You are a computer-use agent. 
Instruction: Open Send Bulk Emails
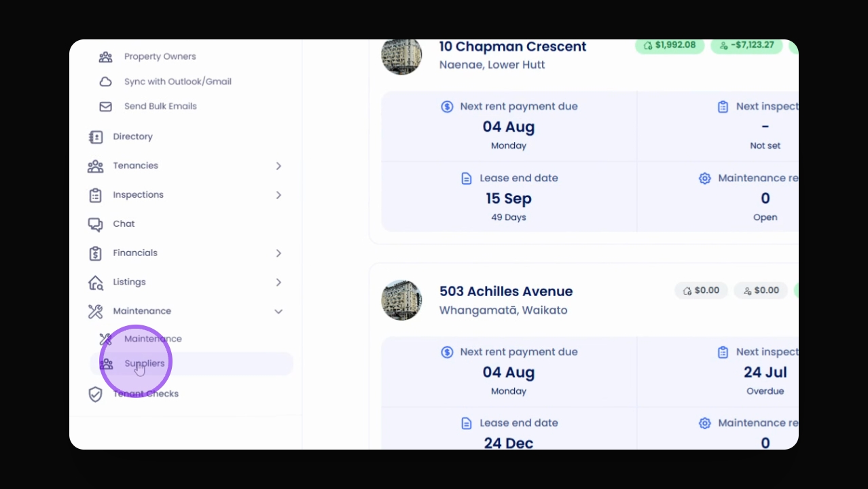coord(160,106)
